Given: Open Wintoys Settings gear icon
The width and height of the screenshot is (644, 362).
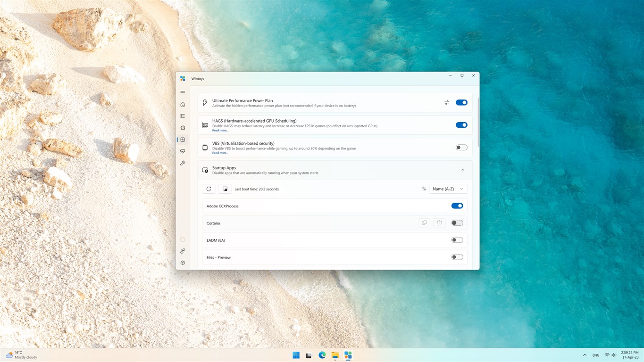Looking at the screenshot, I should 183,263.
